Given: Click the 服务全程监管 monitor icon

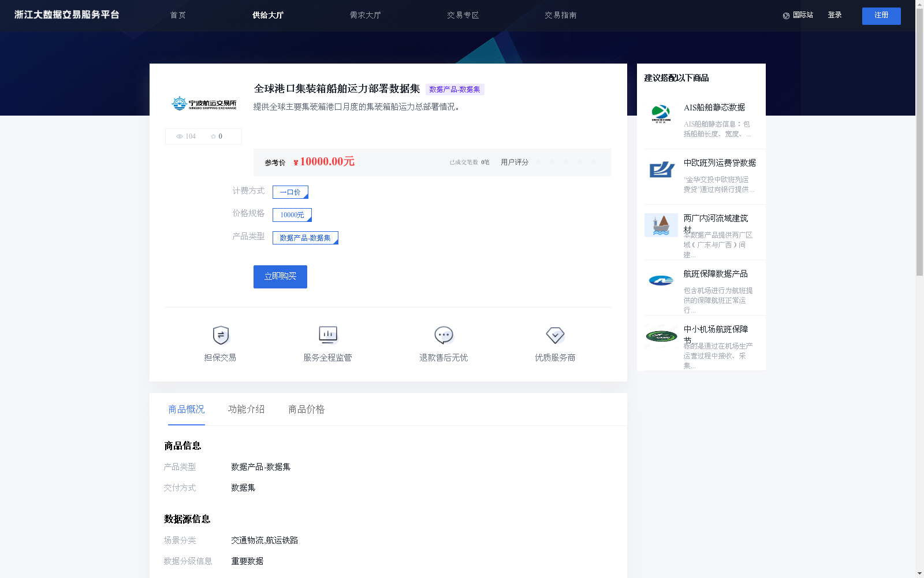Looking at the screenshot, I should (328, 335).
